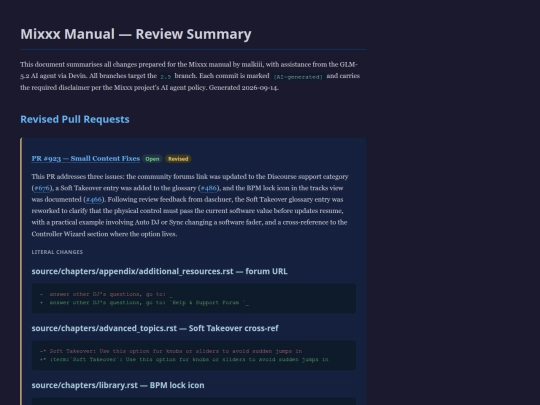Follow the #486 issue link
This screenshot has width=540, height=405.
[x=209, y=188]
